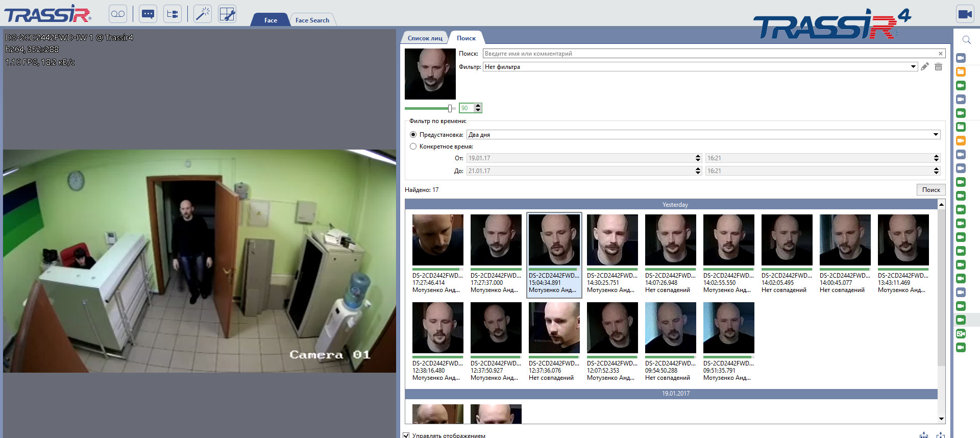Adjust the green similarity threshold slider
980x438 pixels.
point(450,108)
